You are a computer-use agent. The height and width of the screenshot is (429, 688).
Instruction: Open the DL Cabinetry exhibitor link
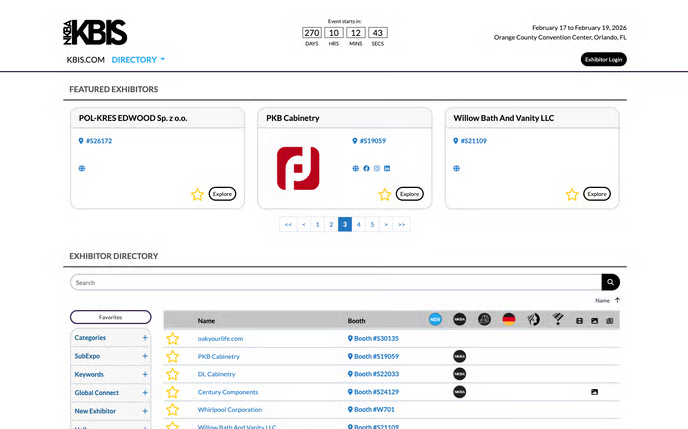pyautogui.click(x=216, y=374)
